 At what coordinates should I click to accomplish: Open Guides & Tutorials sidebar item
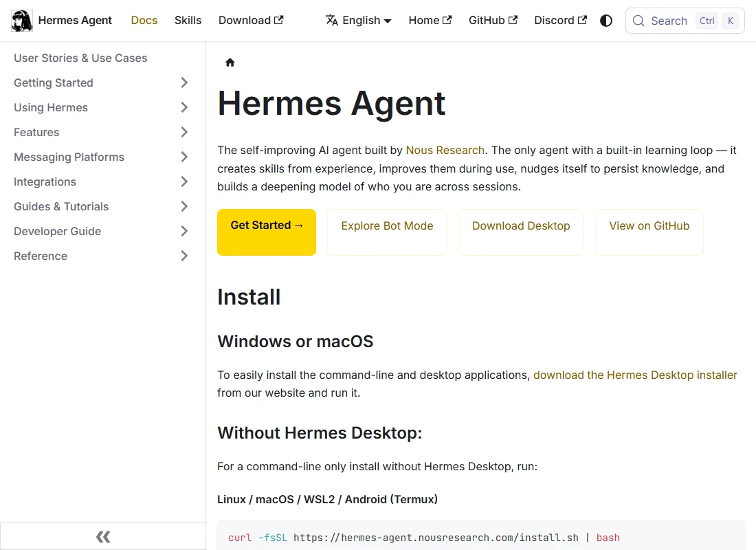pos(61,206)
